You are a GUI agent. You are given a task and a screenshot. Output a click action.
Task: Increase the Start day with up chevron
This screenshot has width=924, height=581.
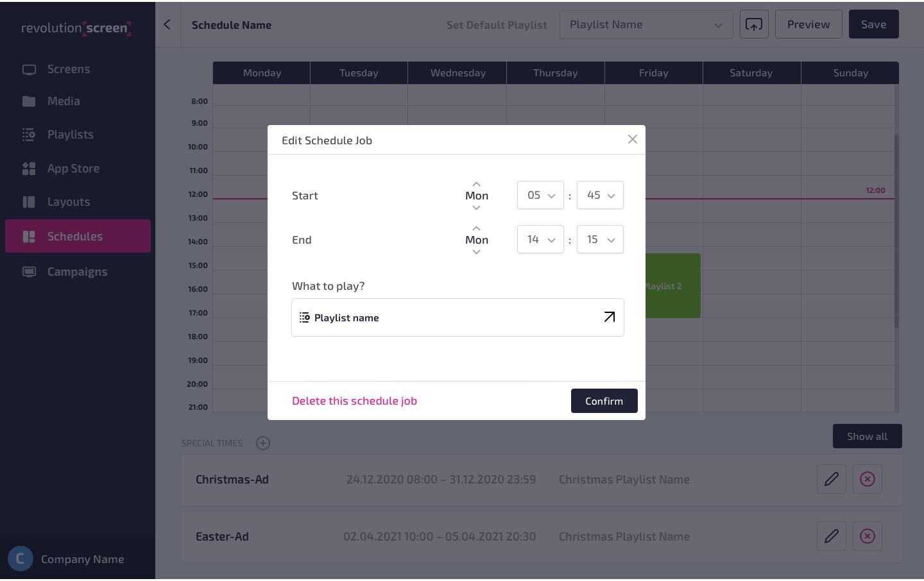(x=476, y=184)
